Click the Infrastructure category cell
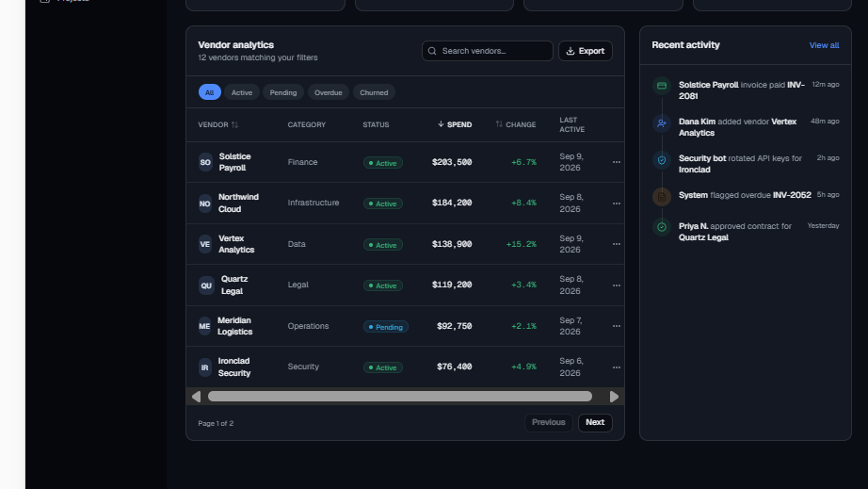 point(313,203)
